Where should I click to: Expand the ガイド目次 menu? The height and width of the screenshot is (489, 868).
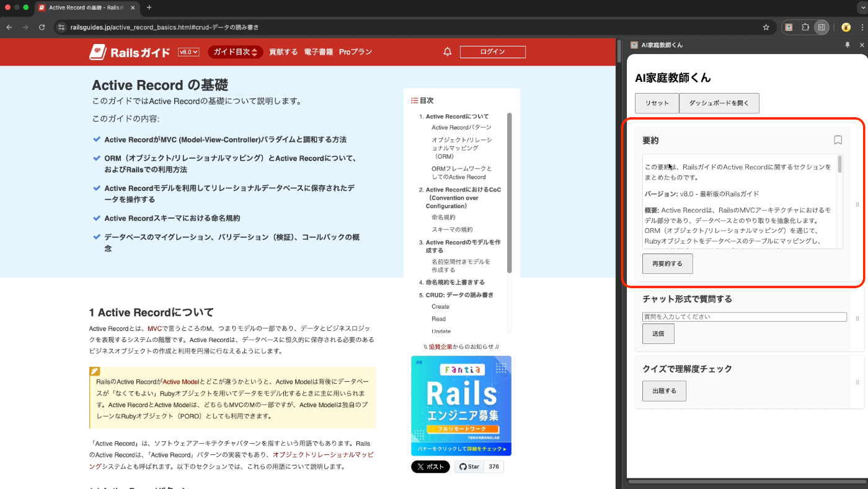236,52
